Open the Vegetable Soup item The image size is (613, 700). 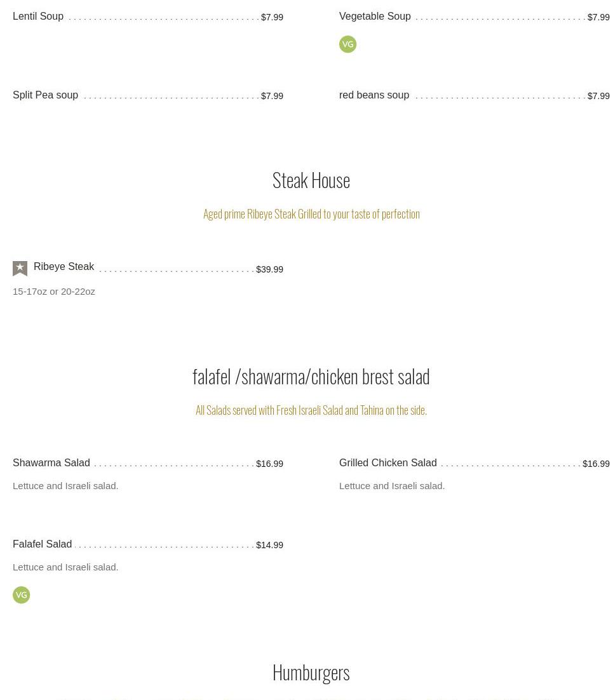coord(375,17)
